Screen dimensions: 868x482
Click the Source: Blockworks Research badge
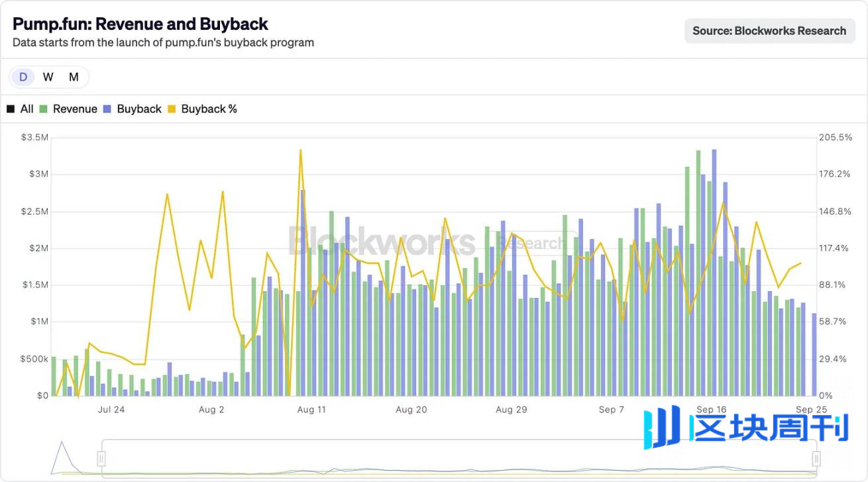tap(769, 30)
